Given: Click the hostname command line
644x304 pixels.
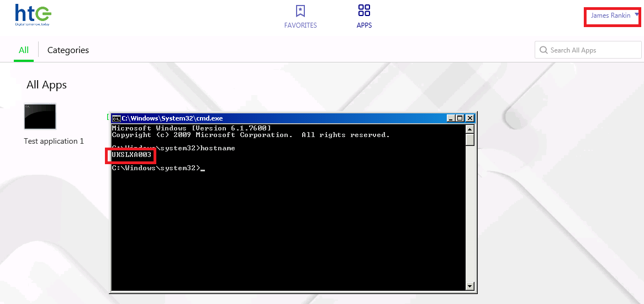Looking at the screenshot, I should [173, 148].
